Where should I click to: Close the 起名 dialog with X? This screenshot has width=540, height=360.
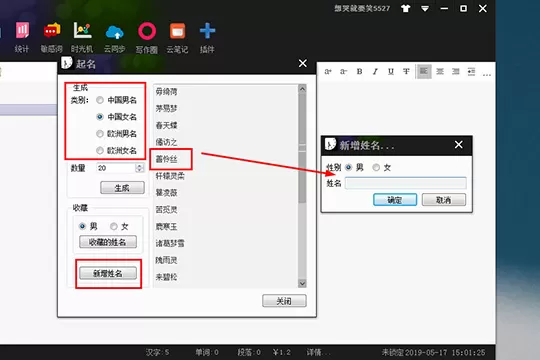[303, 63]
